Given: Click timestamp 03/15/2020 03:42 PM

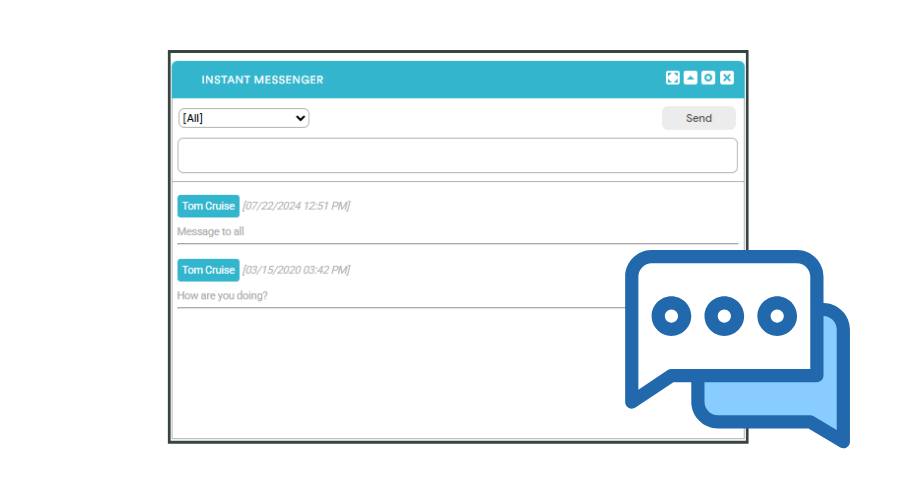Looking at the screenshot, I should [x=296, y=270].
